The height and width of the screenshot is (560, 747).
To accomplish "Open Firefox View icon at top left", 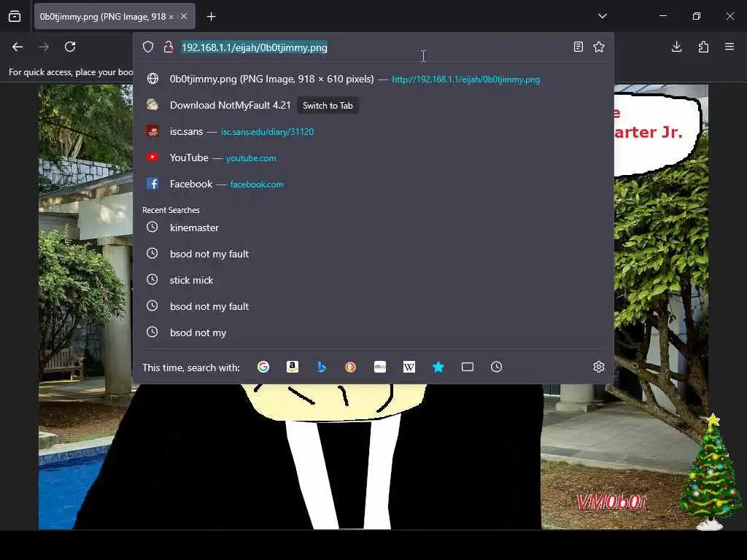I will coord(15,17).
